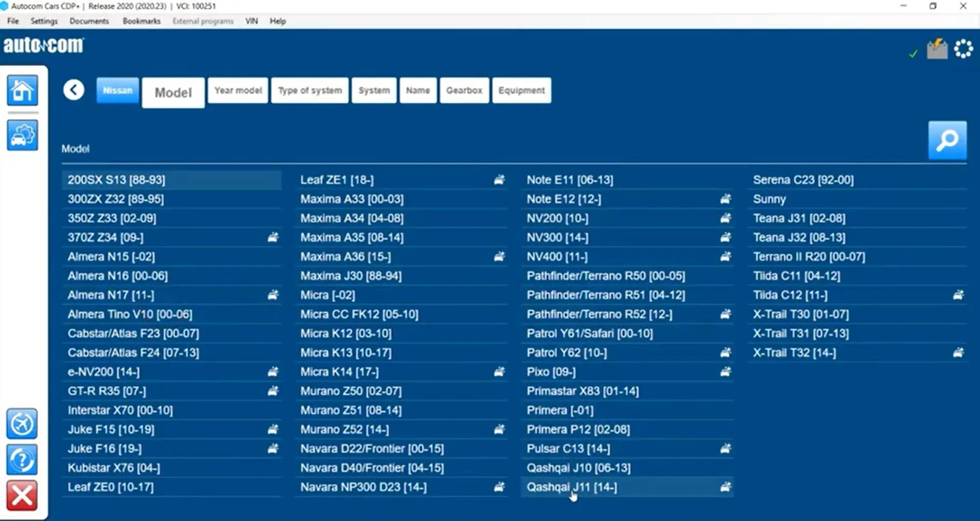
Task: Switch to the Gearbox step
Action: click(x=464, y=90)
